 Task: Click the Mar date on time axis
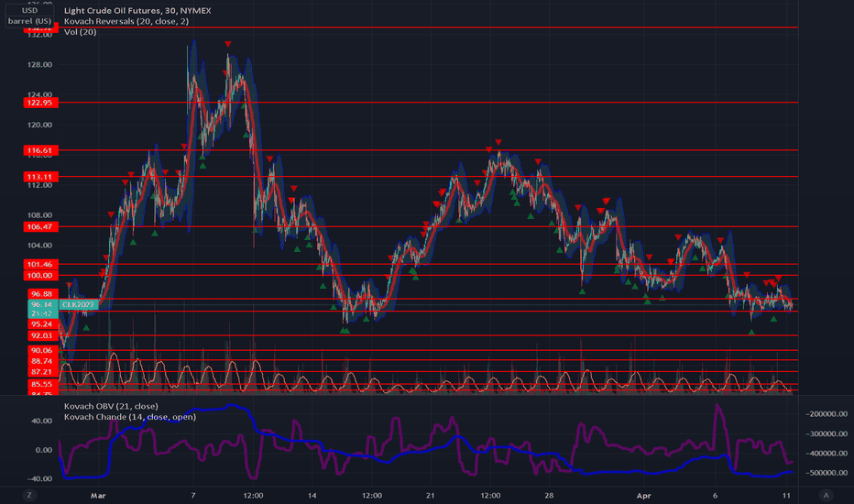pos(98,495)
